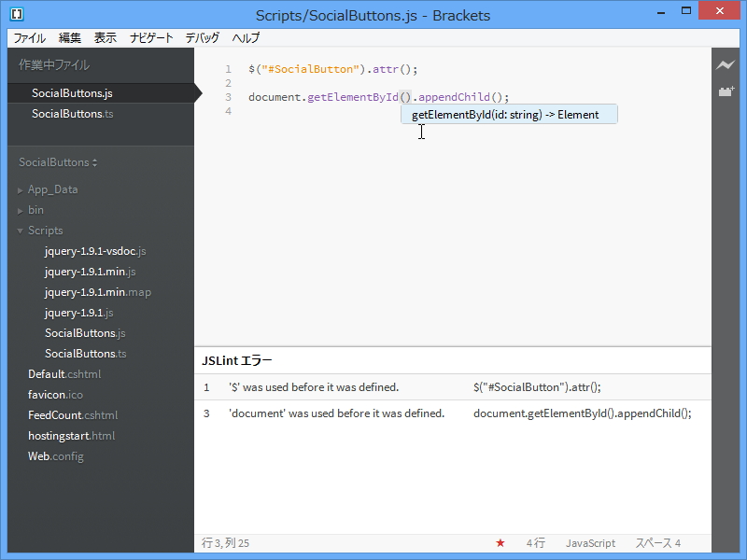Click the getElementById parameter hint popup
This screenshot has width=747, height=560.
[x=509, y=114]
